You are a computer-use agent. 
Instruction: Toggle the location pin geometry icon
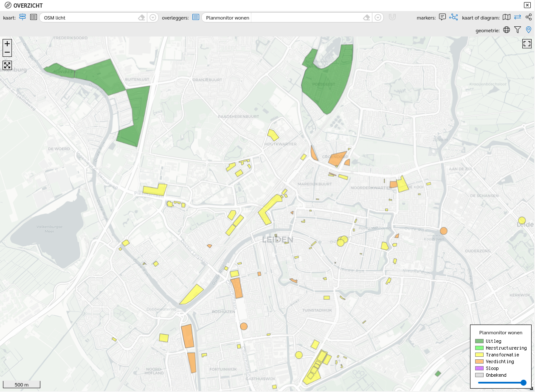pyautogui.click(x=529, y=30)
